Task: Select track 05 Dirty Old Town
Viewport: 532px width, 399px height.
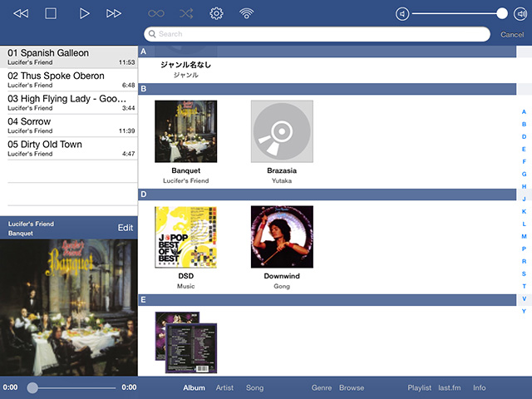Action: pyautogui.click(x=69, y=148)
